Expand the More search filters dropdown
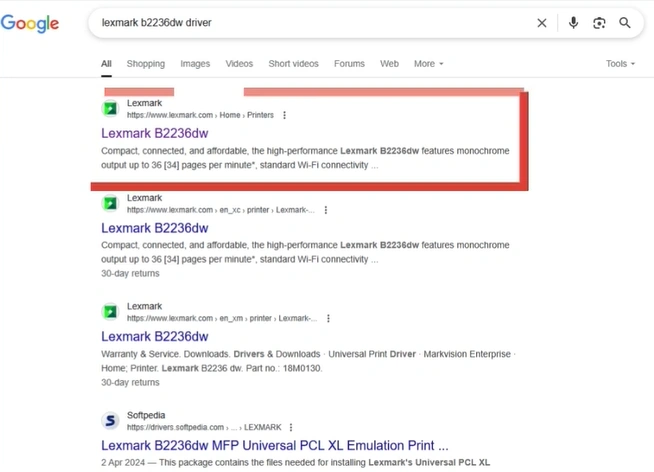The width and height of the screenshot is (654, 472). pos(428,64)
